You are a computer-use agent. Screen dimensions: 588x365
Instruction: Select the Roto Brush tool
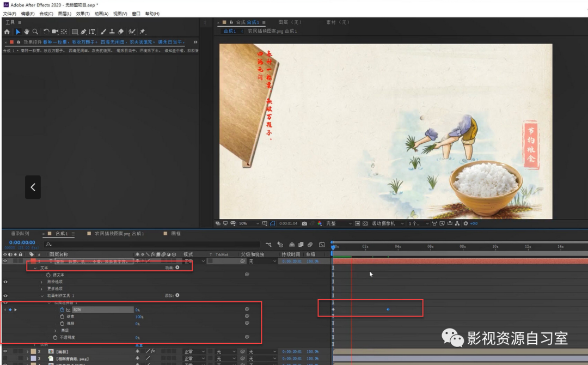pyautogui.click(x=132, y=32)
